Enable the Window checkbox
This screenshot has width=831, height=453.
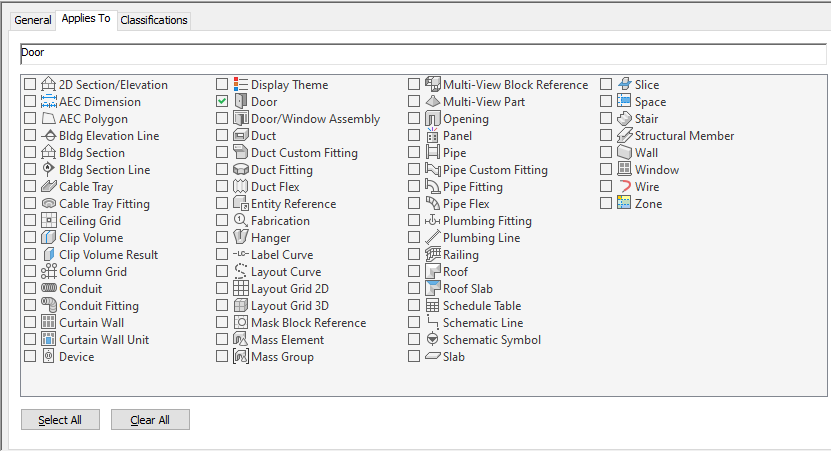pos(606,170)
